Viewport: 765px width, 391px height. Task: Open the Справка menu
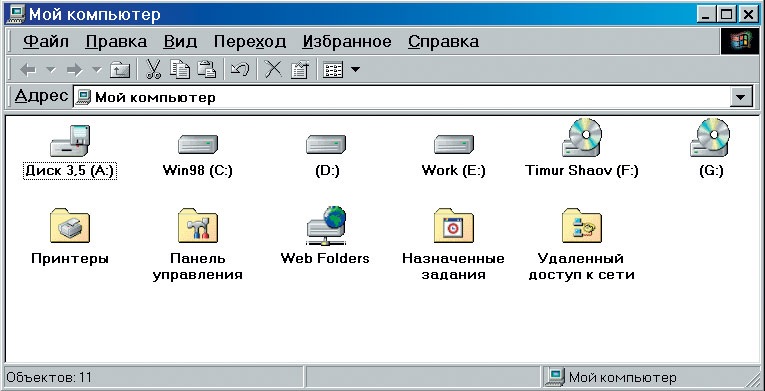click(x=443, y=41)
